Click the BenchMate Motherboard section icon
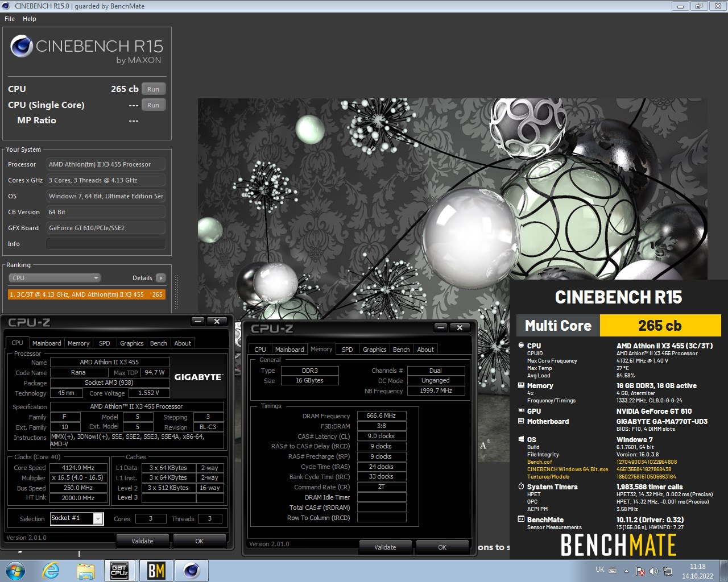This screenshot has height=582, width=728. point(521,421)
